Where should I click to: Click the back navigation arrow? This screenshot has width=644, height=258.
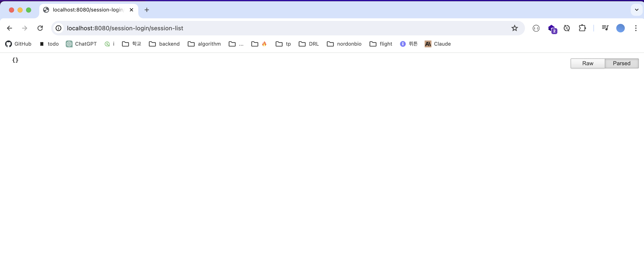(10, 28)
